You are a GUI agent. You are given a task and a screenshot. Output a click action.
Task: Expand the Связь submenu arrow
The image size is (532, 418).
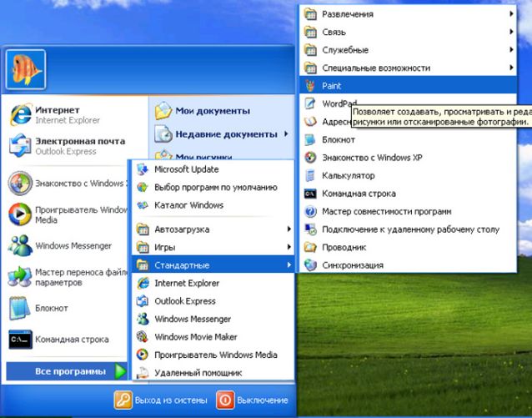tap(511, 32)
